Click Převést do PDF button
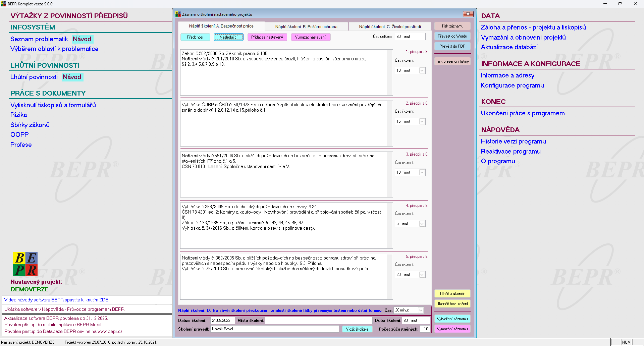Viewport: 644px width, 346px height. (452, 46)
